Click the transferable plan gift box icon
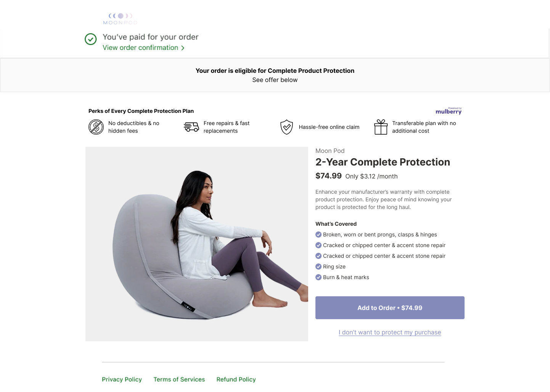This screenshot has height=392, width=550. click(381, 127)
